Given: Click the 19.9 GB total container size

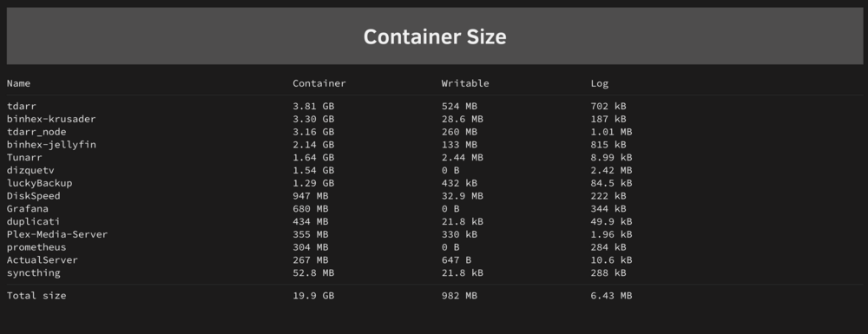Looking at the screenshot, I should [313, 296].
